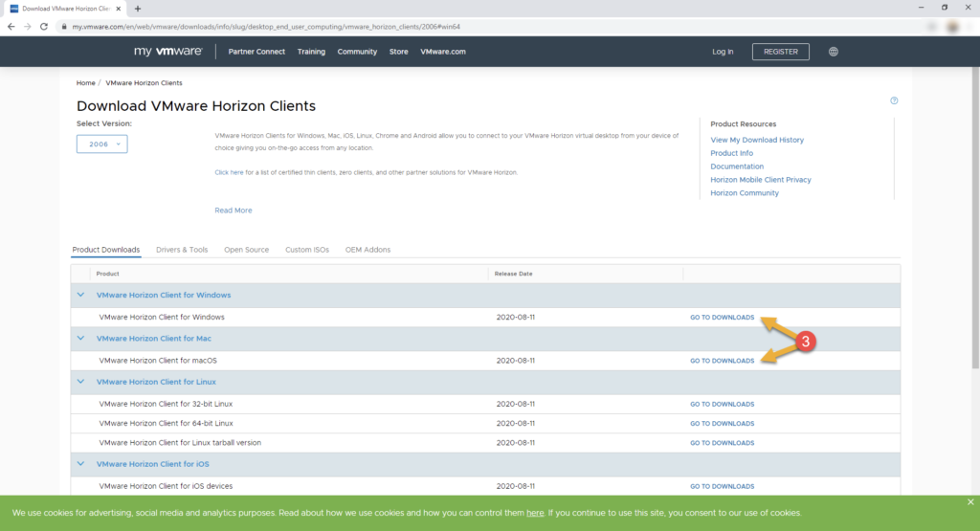Viewport: 980px width, 531px height.
Task: Click the Read More link
Action: 234,210
